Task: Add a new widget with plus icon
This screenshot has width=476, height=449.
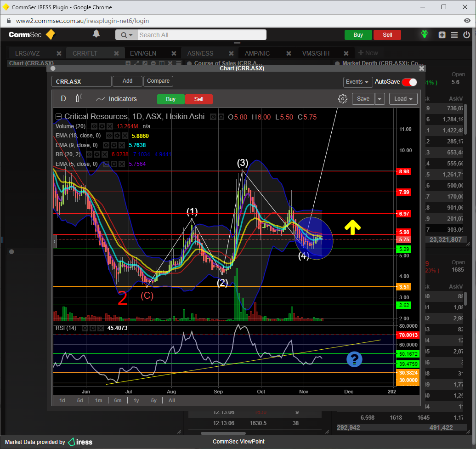Action: (x=442, y=35)
